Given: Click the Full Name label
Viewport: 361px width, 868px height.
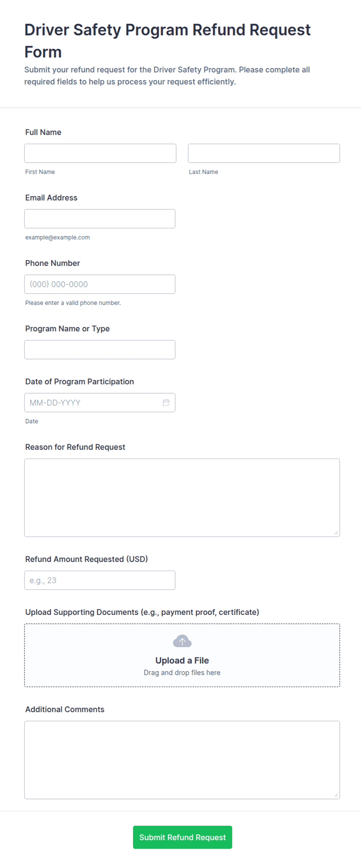Looking at the screenshot, I should (x=43, y=132).
